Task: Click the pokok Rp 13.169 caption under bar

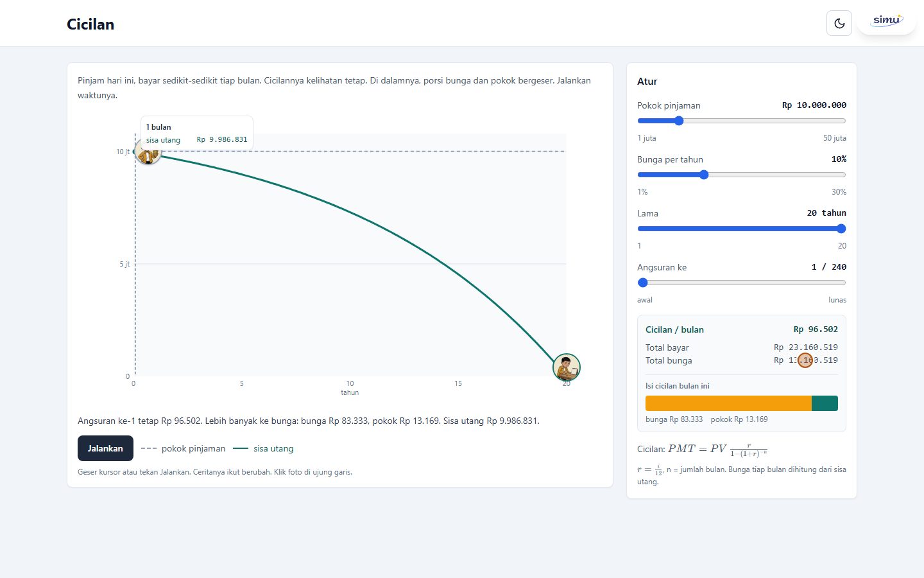Action: (739, 419)
